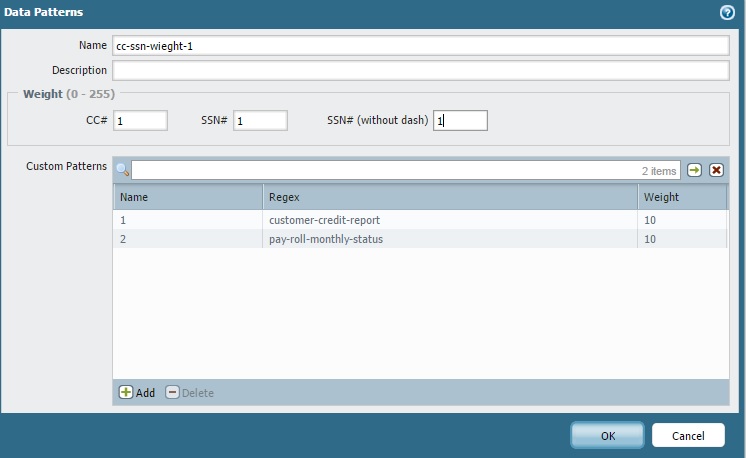Confirm dialog with OK button
746x458 pixels.
point(607,435)
